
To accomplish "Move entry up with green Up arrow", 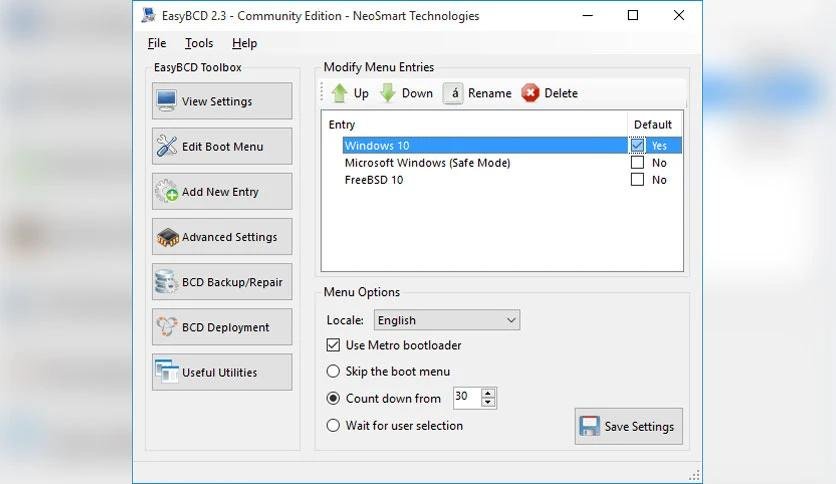I will click(340, 93).
